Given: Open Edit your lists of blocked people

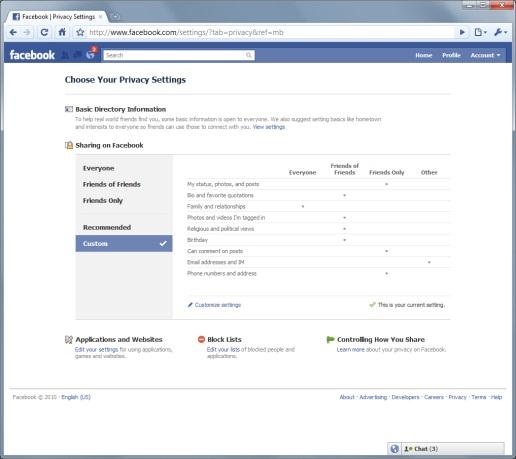Looking at the screenshot, I should coord(223,350).
